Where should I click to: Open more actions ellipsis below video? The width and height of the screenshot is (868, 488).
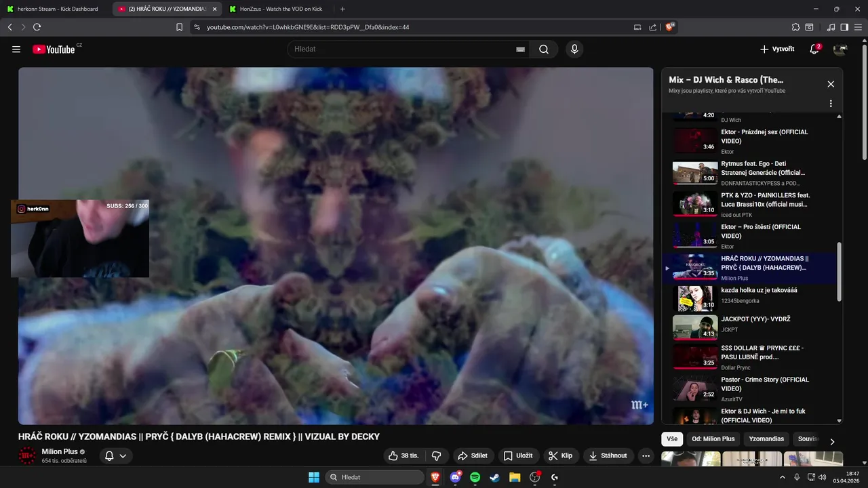coord(646,455)
